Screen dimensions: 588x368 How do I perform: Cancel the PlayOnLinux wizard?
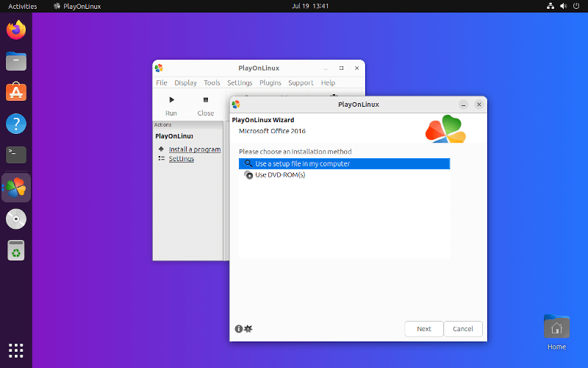[x=463, y=329]
